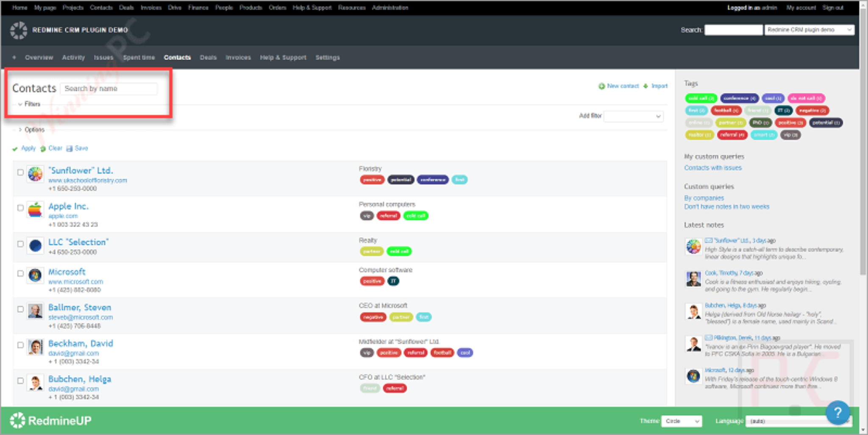This screenshot has height=435, width=868.
Task: Open the project selector Redmine CRM plugin demo
Action: coord(809,30)
